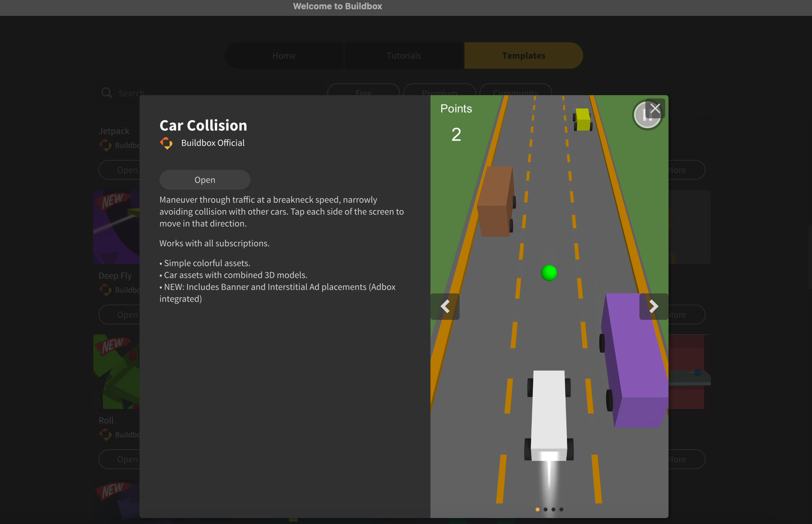Viewport: 812px width, 524px height.
Task: Select the Premium filter
Action: click(x=439, y=90)
